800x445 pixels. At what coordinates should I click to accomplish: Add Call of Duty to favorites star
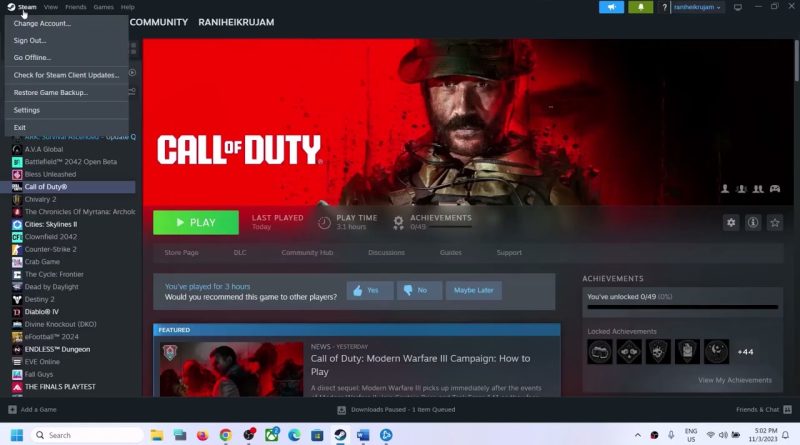(775, 222)
